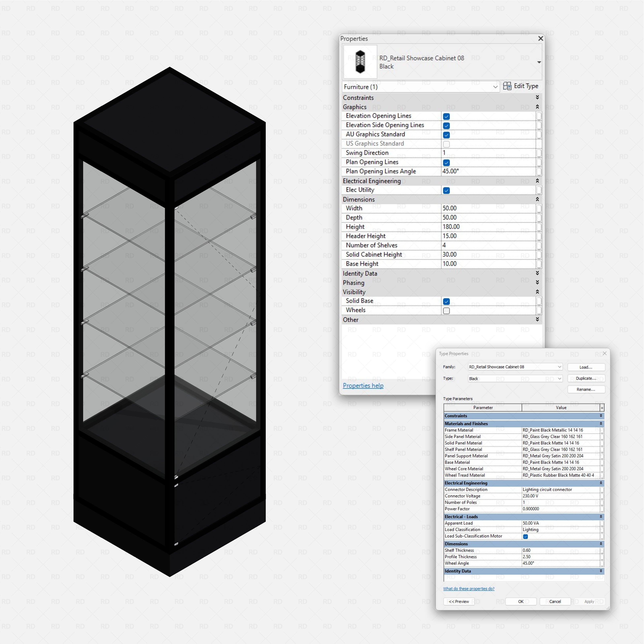Collapse Materials and Finishes group
This screenshot has width=644, height=644.
point(601,424)
